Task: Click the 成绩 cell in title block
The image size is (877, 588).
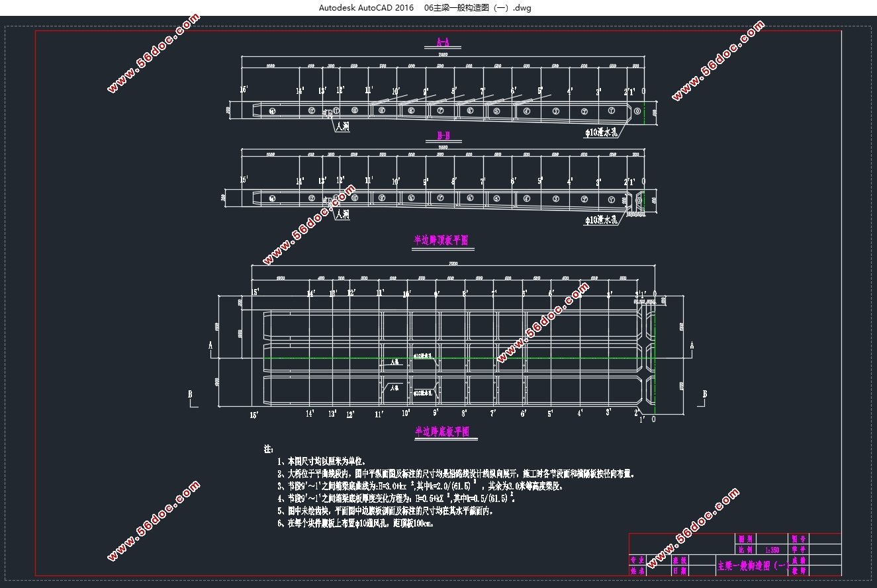Action: (798, 560)
